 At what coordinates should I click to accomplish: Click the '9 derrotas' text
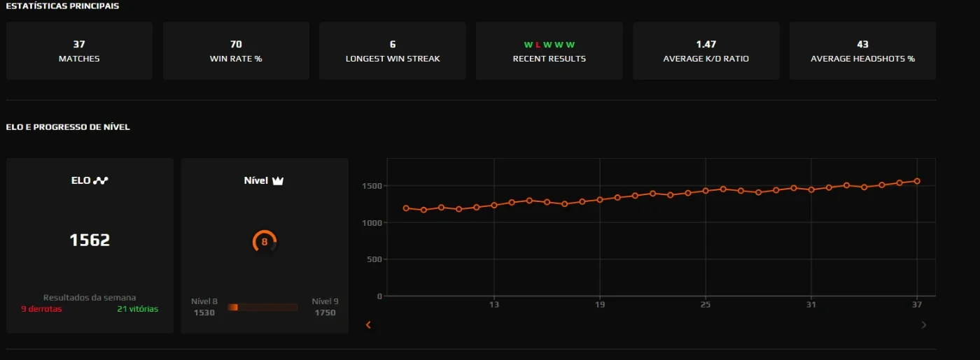click(x=41, y=309)
